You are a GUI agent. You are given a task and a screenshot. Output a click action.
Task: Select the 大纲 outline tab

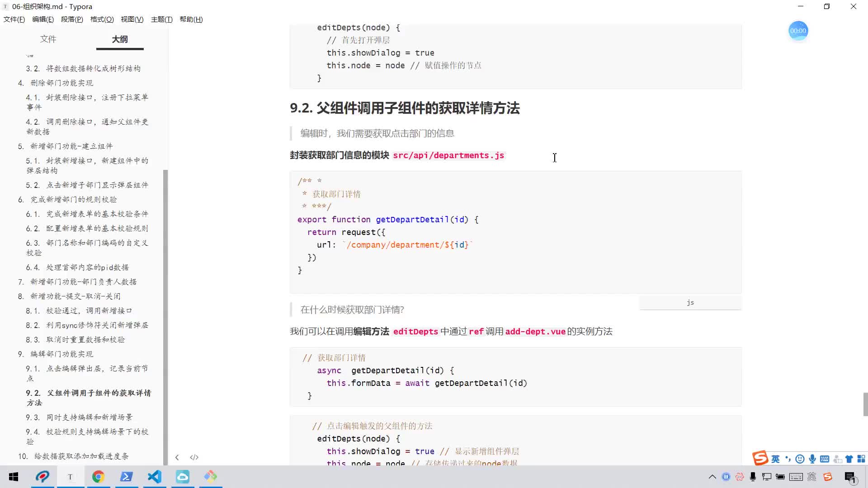[x=120, y=39]
